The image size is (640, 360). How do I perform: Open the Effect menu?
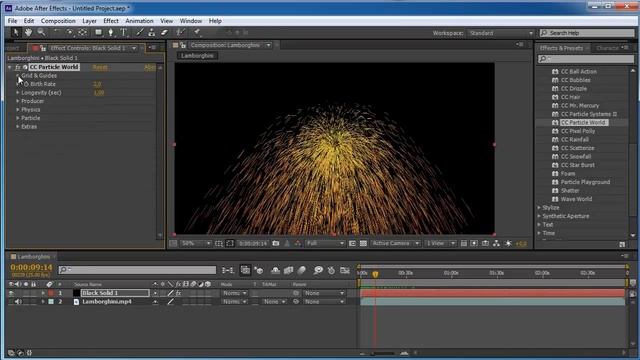pos(111,21)
